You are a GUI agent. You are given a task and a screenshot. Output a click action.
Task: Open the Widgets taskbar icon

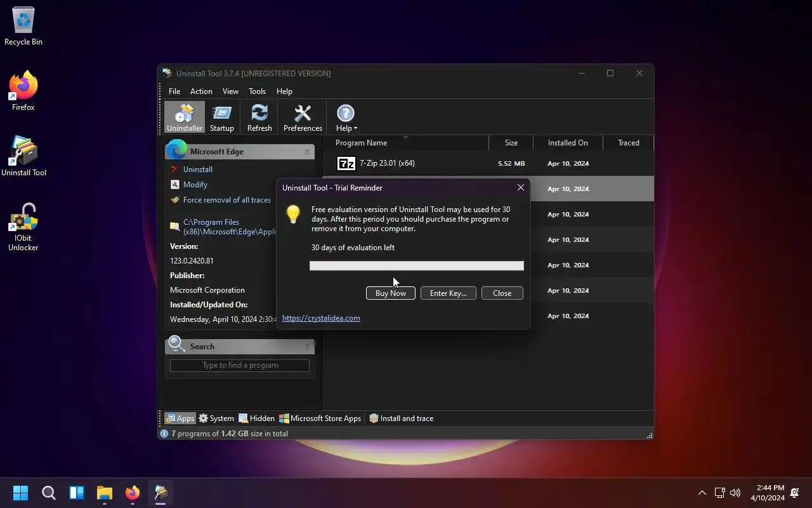pos(77,493)
